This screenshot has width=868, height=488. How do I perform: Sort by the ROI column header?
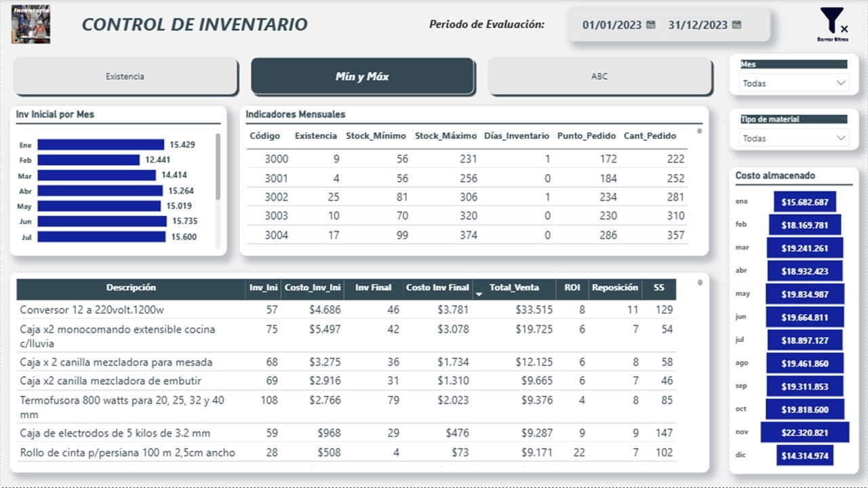(572, 287)
